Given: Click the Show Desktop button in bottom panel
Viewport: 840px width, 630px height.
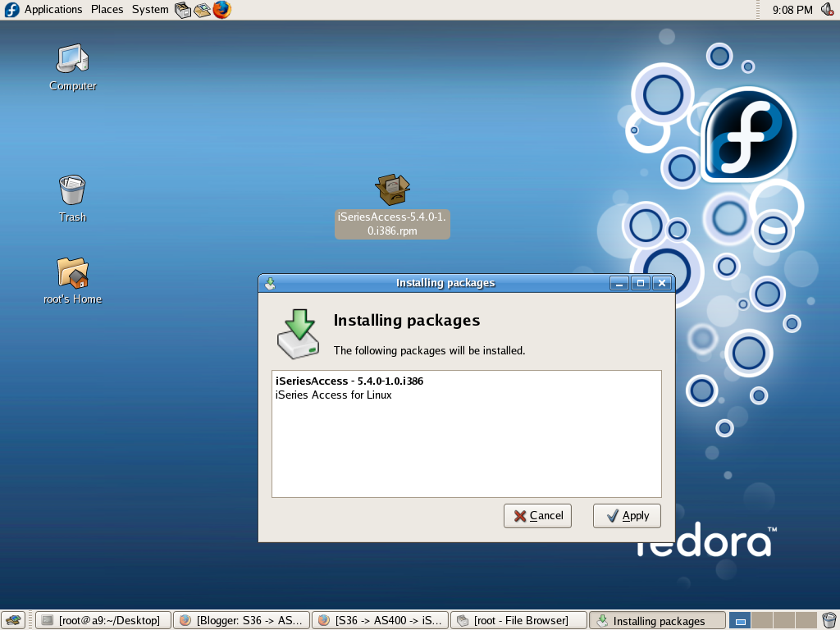Looking at the screenshot, I should [x=13, y=620].
